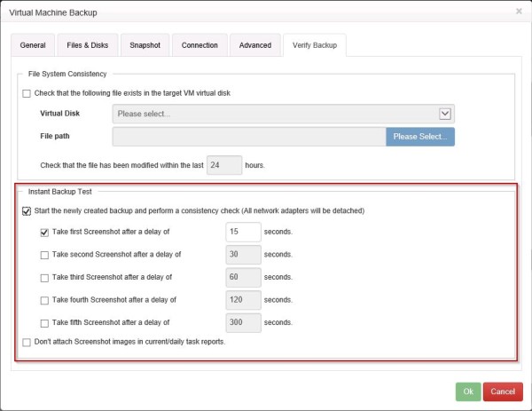Tick the third Screenshot checkbox
This screenshot has height=411, width=532.
(44, 278)
